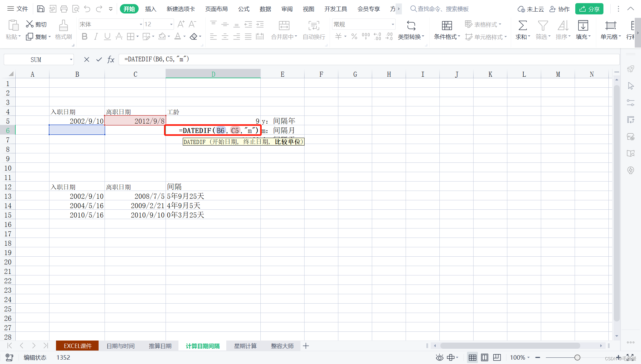
Task: Open the 文件 file menu
Action: (18, 9)
